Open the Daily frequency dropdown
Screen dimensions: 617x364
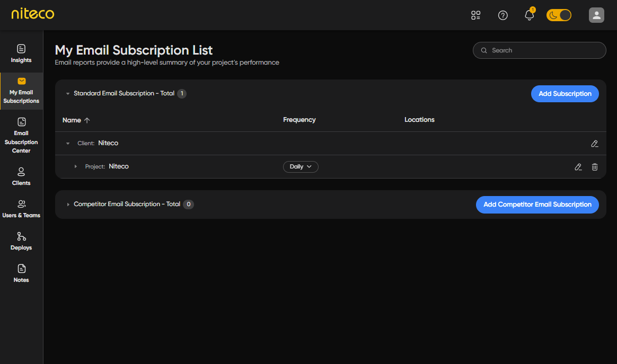click(301, 167)
